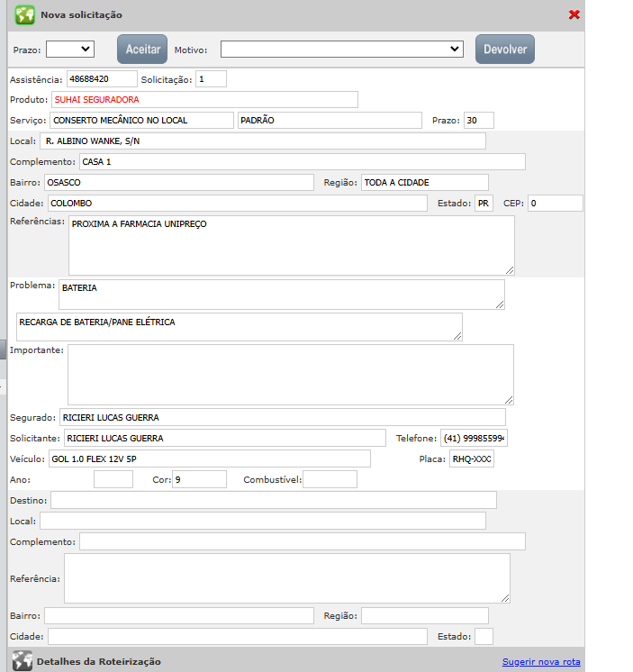Click the Telefone field
Image resolution: width=633 pixels, height=672 pixels.
pos(475,438)
